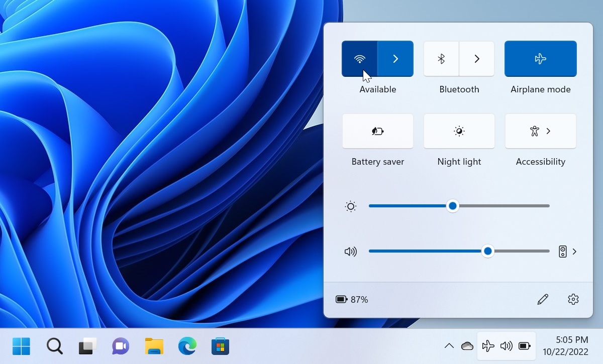The image size is (603, 364).
Task: Show hidden tray icons chevron
Action: pyautogui.click(x=449, y=346)
